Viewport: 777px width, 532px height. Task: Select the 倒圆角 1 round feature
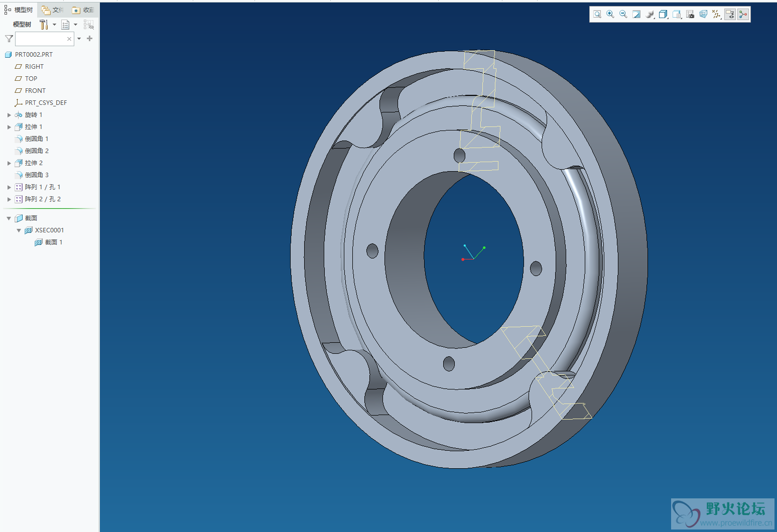(37, 139)
